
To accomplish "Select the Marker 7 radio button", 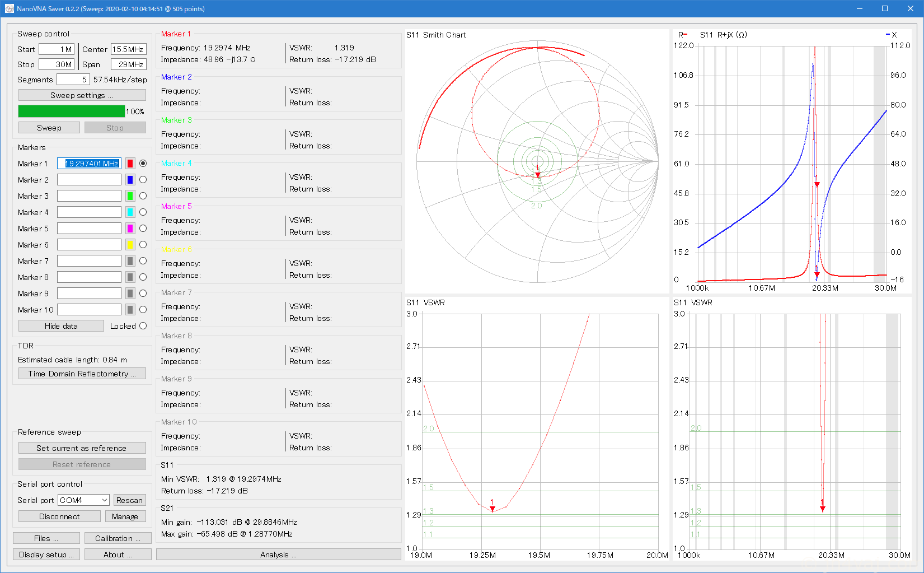I will click(x=143, y=261).
